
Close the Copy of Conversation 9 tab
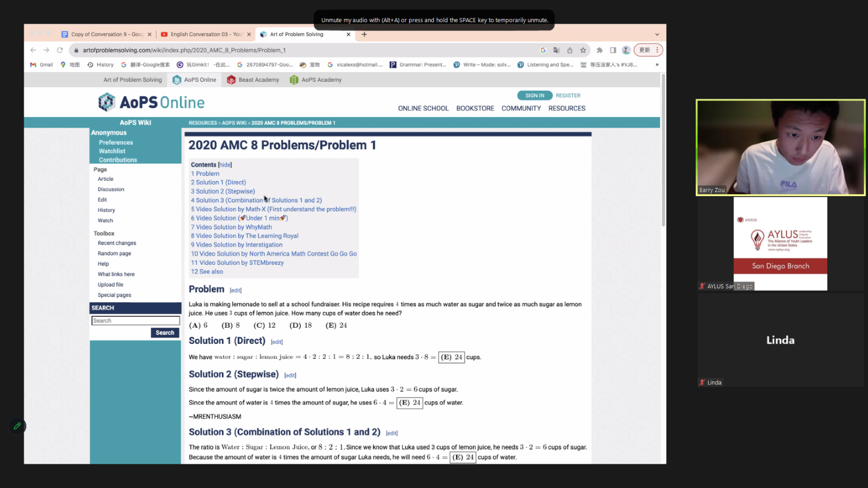pos(150,34)
